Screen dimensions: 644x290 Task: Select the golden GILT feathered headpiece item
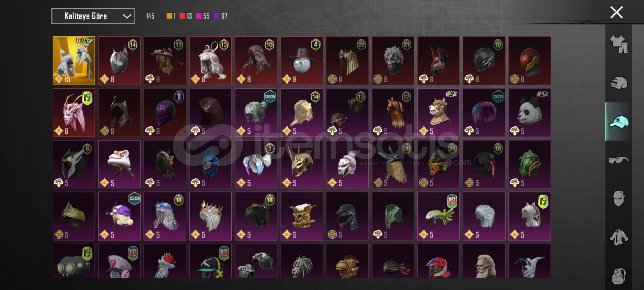pyautogui.click(x=74, y=61)
